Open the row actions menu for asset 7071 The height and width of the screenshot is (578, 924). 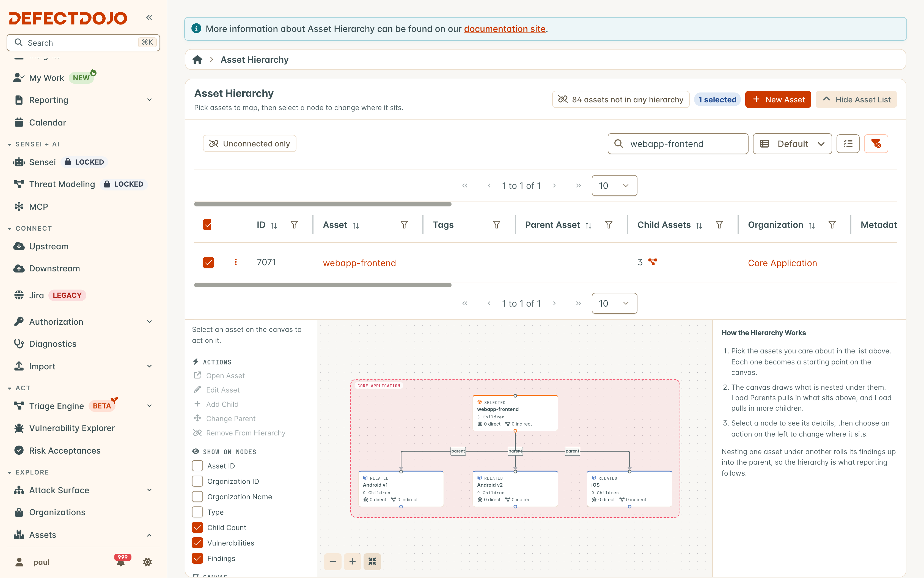point(236,262)
